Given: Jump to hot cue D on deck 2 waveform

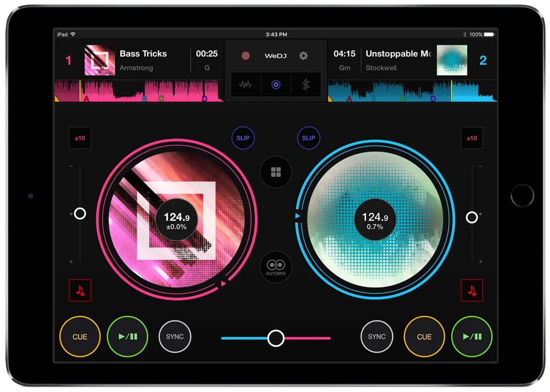Looking at the screenshot, I should tap(433, 99).
